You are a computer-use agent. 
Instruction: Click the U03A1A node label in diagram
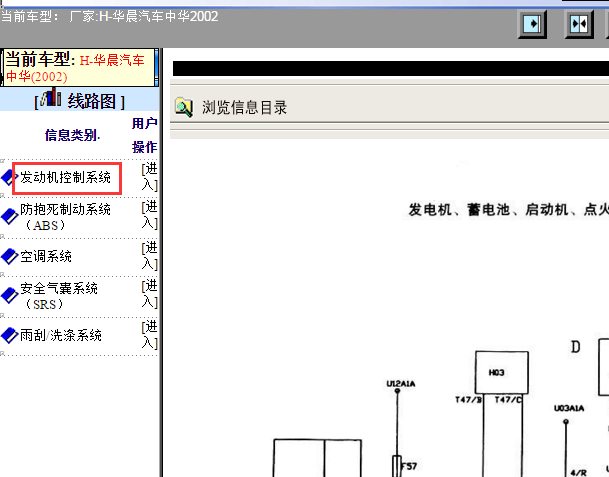tap(569, 408)
